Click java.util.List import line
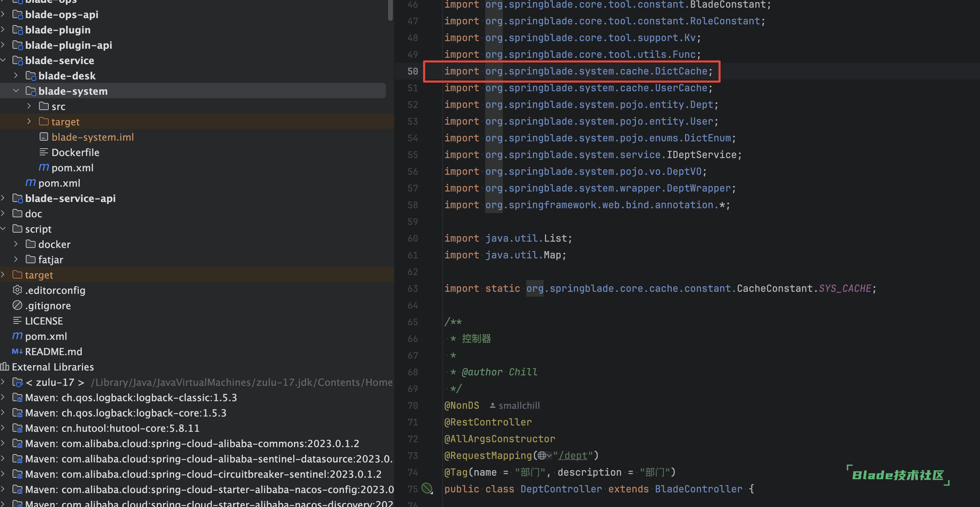980x507 pixels. point(508,239)
